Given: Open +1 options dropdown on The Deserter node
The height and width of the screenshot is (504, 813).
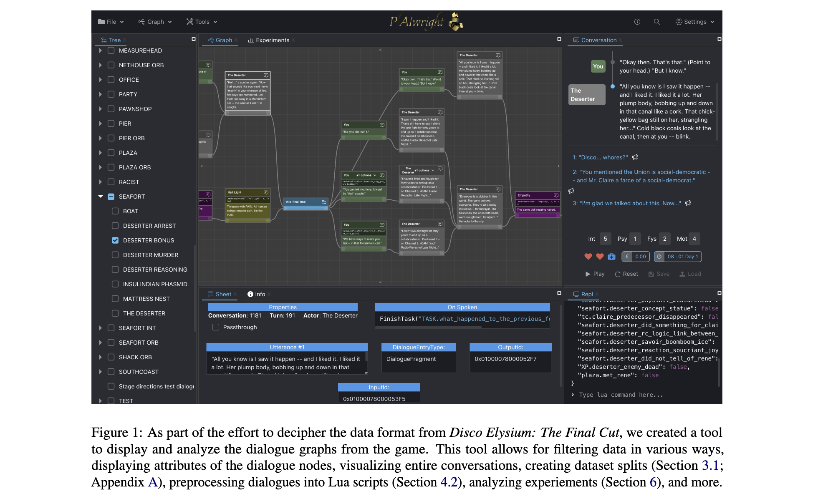Looking at the screenshot, I should click(424, 170).
